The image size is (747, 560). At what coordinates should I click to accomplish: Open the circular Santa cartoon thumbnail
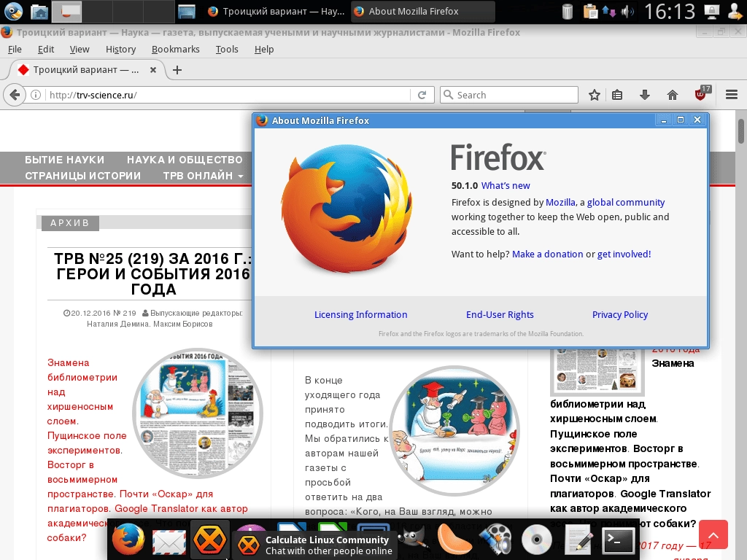coord(454,430)
